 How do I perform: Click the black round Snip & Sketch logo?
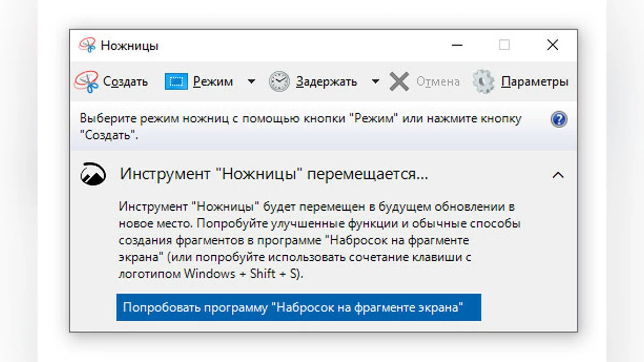point(93,175)
